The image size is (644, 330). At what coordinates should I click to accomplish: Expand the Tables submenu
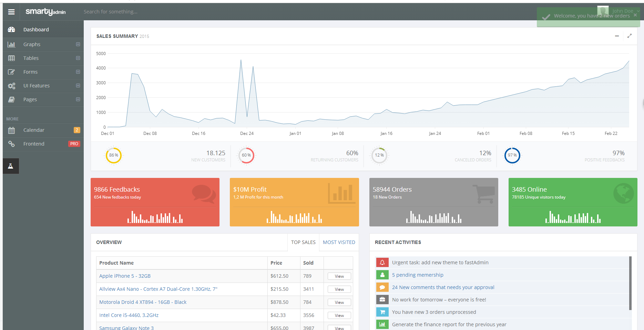(x=78, y=58)
